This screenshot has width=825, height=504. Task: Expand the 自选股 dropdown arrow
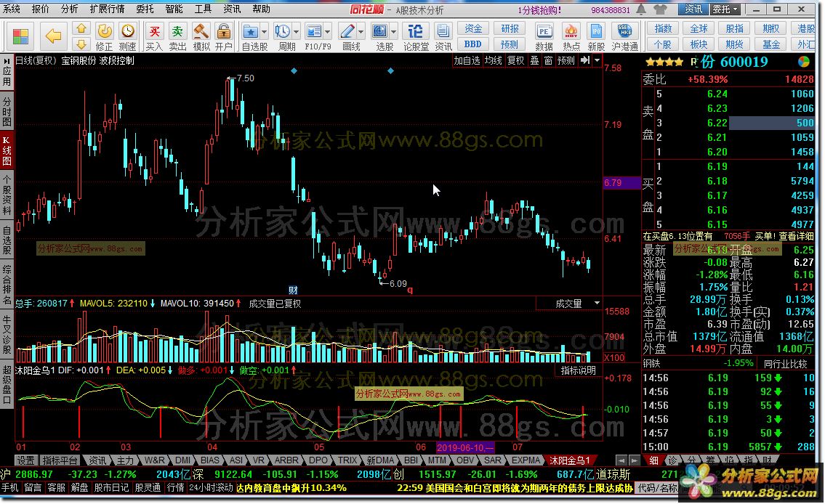point(264,32)
